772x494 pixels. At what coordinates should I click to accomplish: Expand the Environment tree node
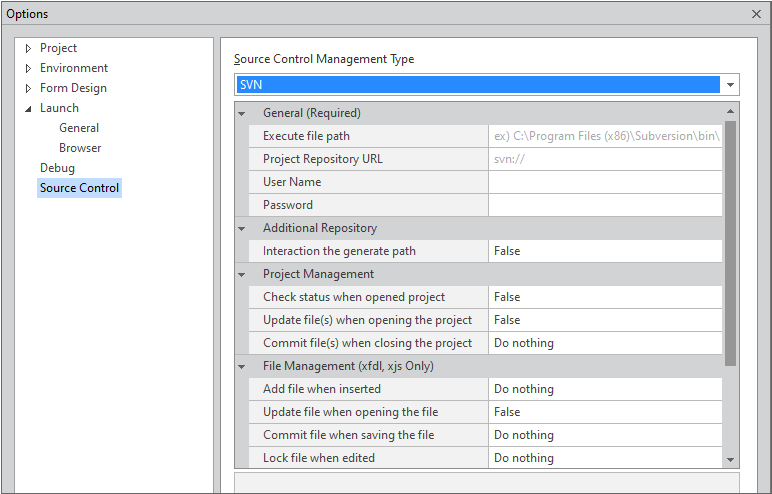coord(29,68)
